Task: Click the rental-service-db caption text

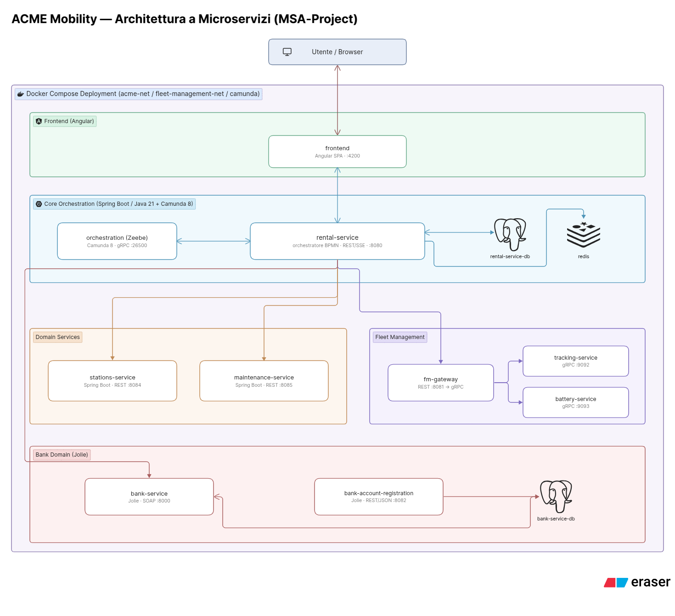Action: coord(510,256)
